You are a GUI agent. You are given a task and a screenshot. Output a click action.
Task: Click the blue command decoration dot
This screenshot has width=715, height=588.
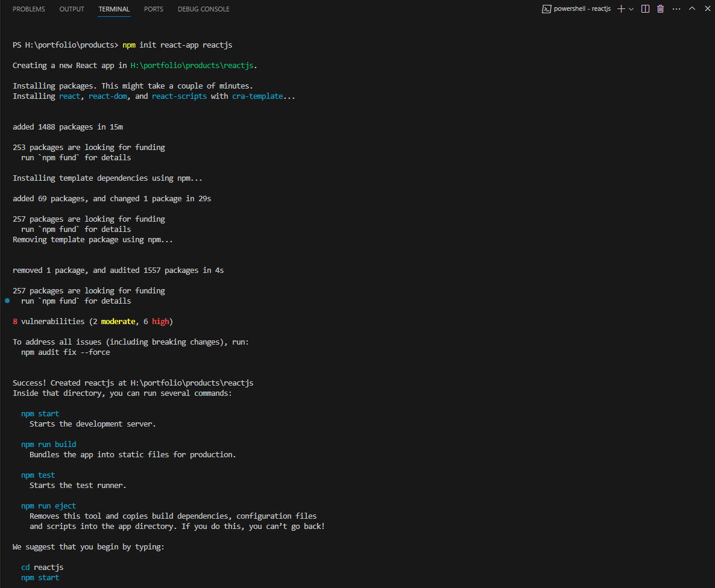coord(7,301)
